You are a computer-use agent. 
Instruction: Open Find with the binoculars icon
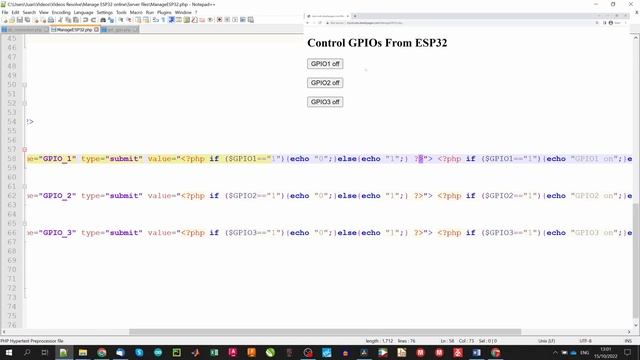[x=103, y=20]
